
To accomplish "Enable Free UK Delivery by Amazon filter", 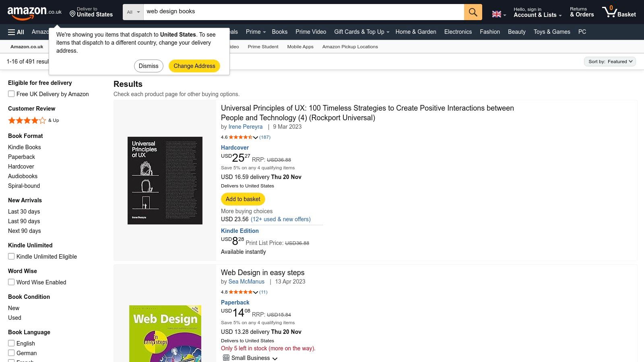I will coord(11,94).
